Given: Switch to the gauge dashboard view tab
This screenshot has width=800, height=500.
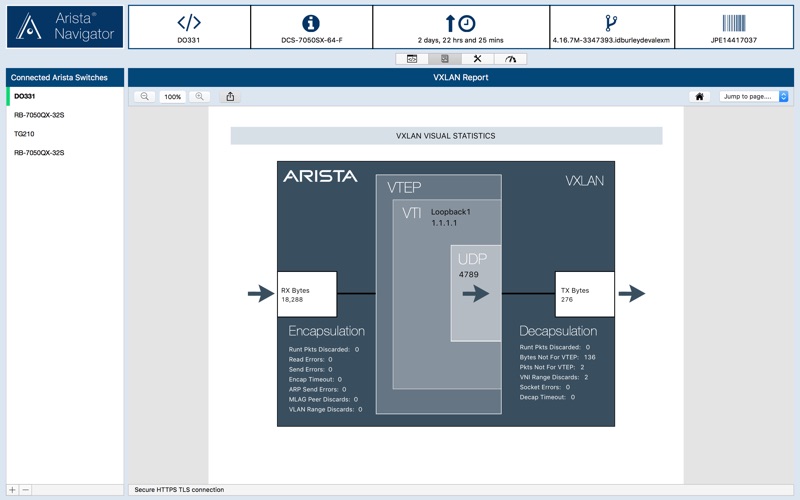Looking at the screenshot, I should [x=510, y=59].
